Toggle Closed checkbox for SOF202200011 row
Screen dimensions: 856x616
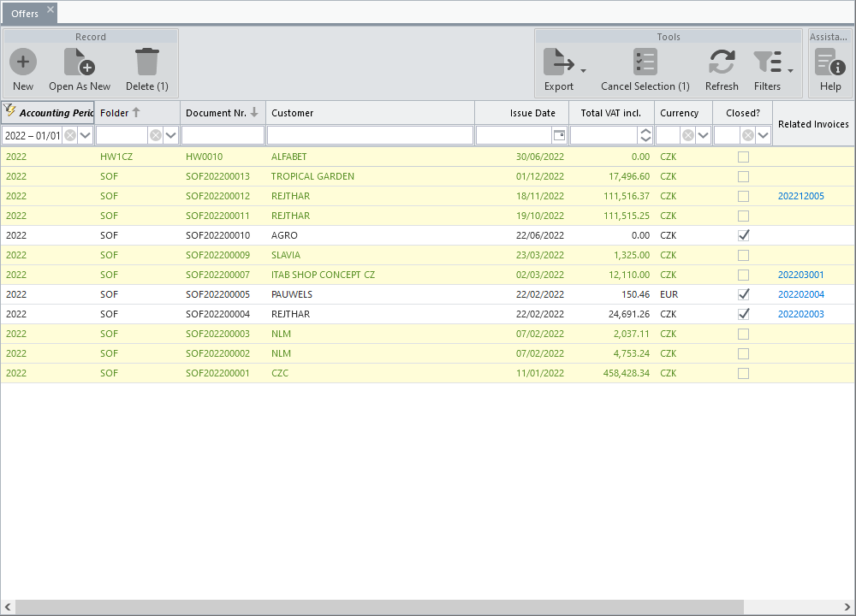743,216
